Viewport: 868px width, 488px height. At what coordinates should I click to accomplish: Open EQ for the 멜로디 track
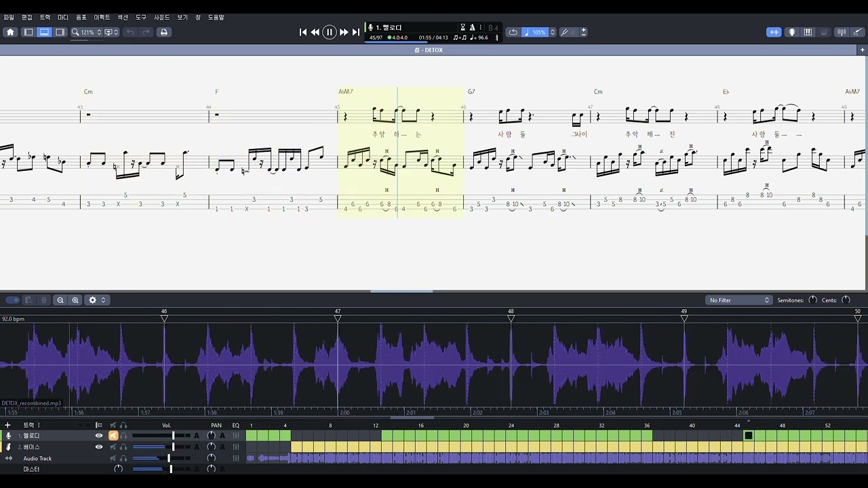pos(236,436)
